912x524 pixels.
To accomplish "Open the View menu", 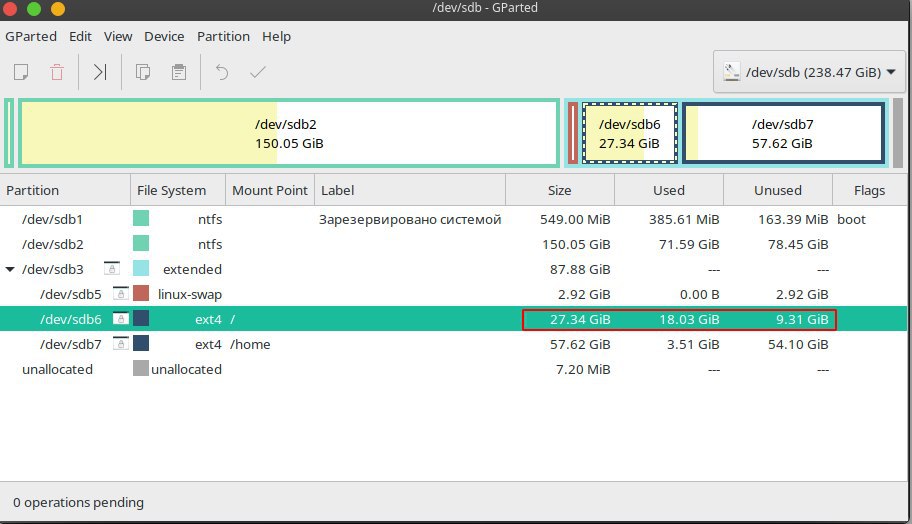I will point(118,37).
